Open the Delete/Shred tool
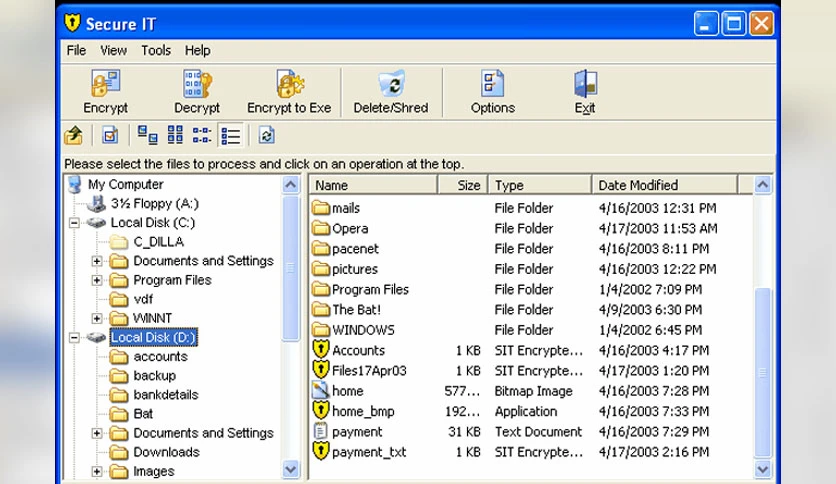 pyautogui.click(x=391, y=92)
